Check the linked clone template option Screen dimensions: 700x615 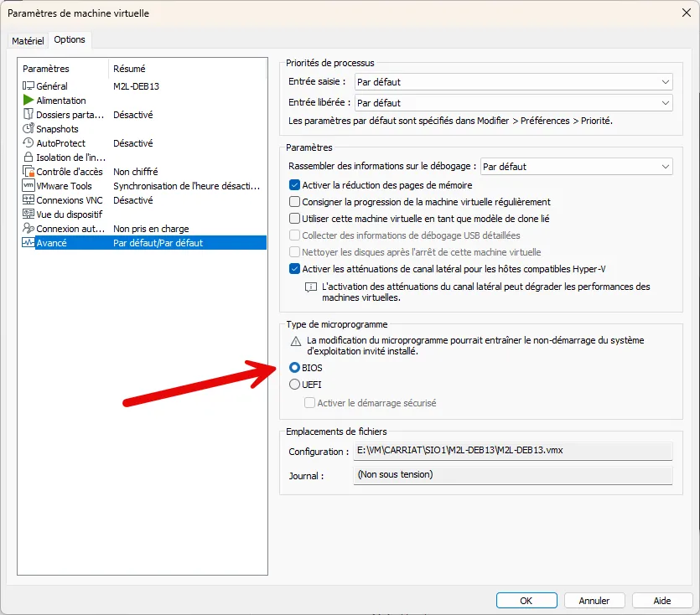pos(294,219)
